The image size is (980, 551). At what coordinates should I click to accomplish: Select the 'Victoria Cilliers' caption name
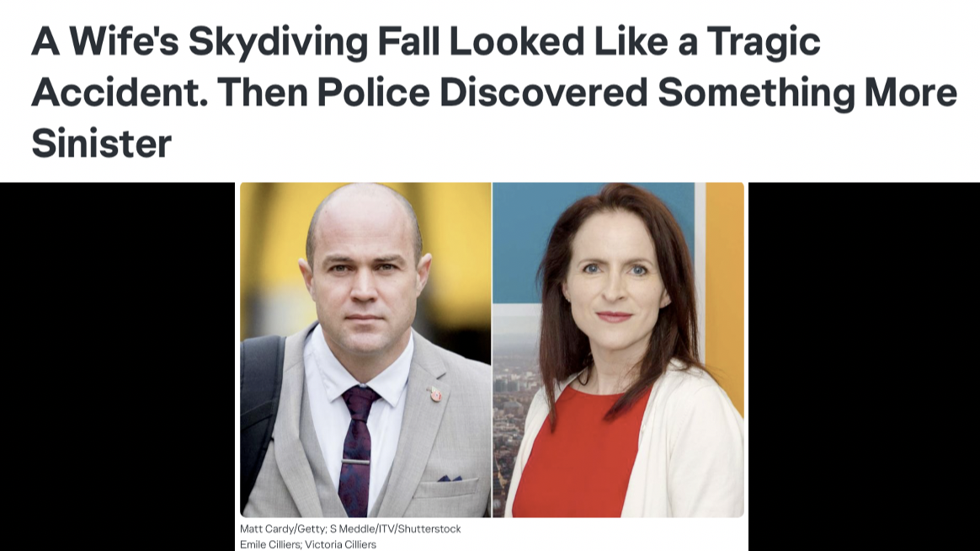[341, 545]
